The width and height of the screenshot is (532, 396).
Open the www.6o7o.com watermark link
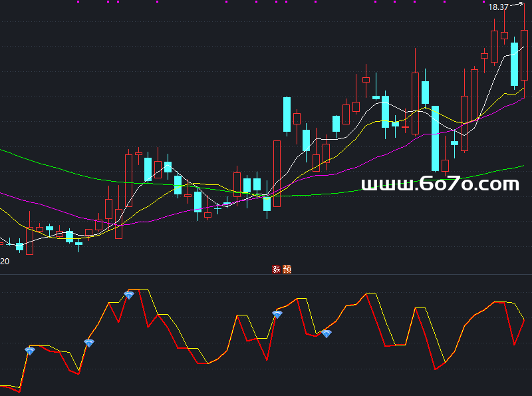tap(440, 184)
